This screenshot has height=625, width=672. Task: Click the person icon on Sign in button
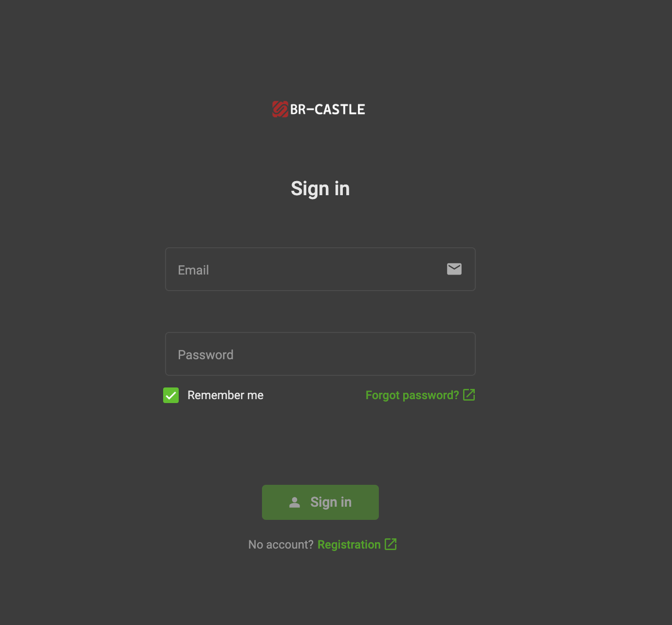coord(295,502)
